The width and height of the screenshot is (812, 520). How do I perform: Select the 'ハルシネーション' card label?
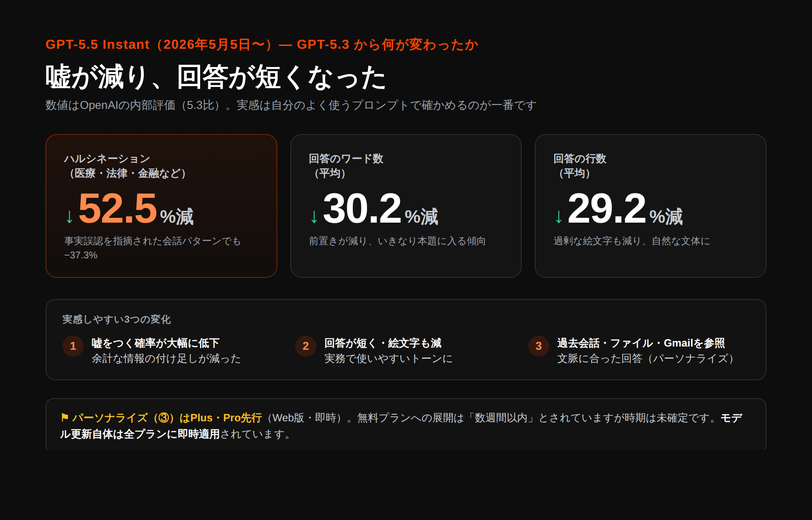pyautogui.click(x=107, y=158)
